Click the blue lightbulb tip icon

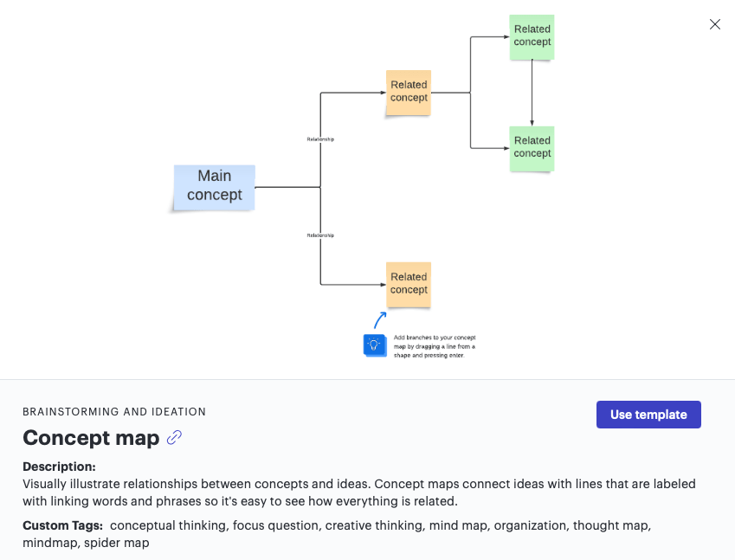pos(375,344)
